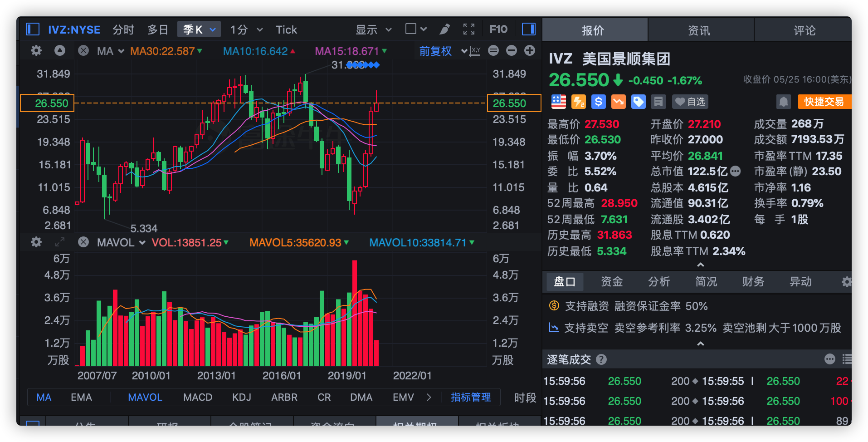The width and height of the screenshot is (868, 442).
Task: Toggle the MAVOL indicator button
Action: 145,398
